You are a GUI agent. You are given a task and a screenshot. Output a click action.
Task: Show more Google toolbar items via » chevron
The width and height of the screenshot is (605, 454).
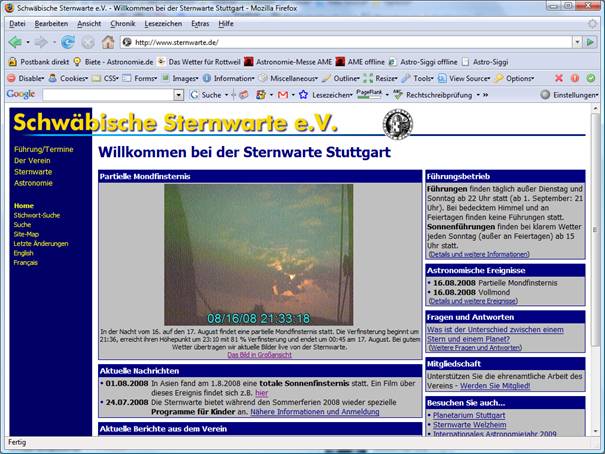[485, 95]
